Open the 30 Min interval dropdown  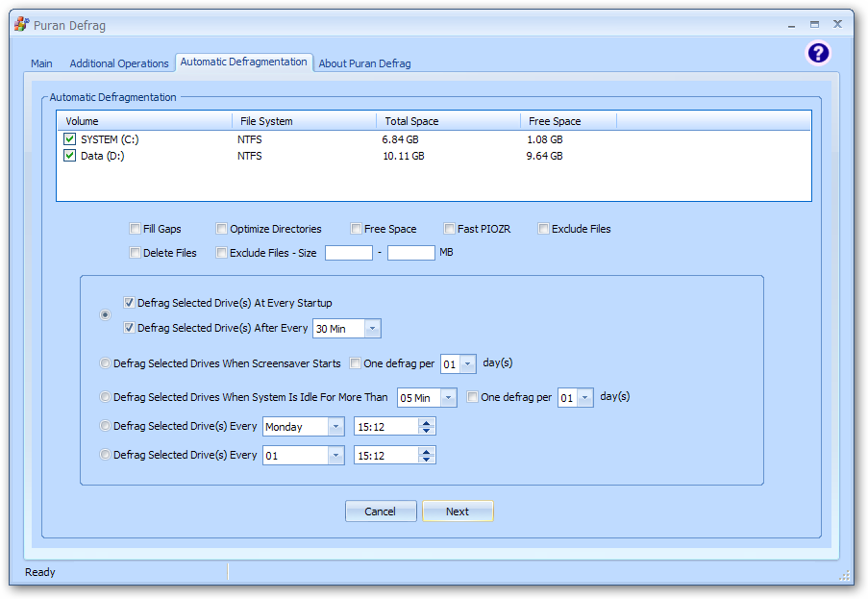pyautogui.click(x=373, y=328)
